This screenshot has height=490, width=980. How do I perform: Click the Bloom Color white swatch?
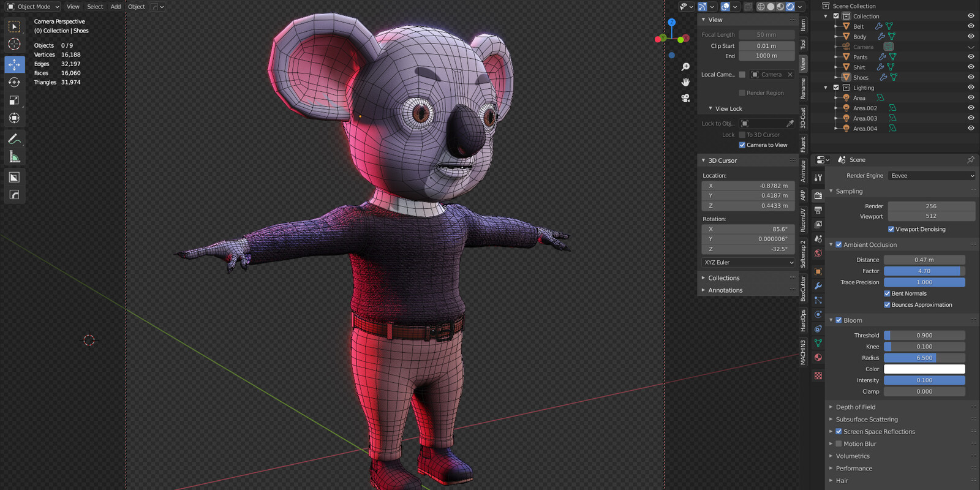coord(924,369)
